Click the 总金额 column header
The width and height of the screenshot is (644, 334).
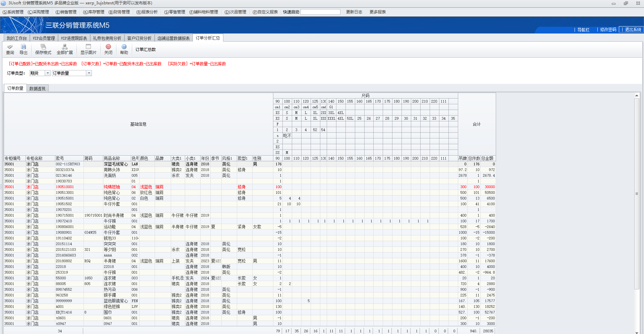pos(488,158)
